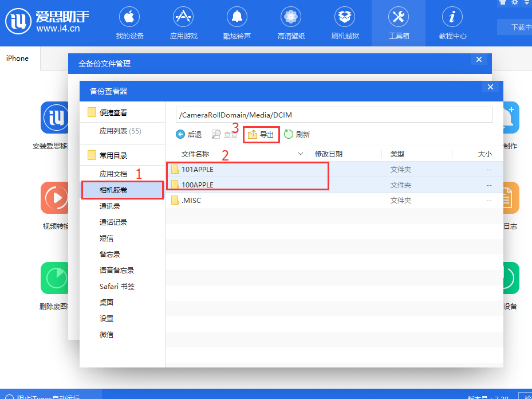Select the .MISC folder row

click(x=334, y=200)
